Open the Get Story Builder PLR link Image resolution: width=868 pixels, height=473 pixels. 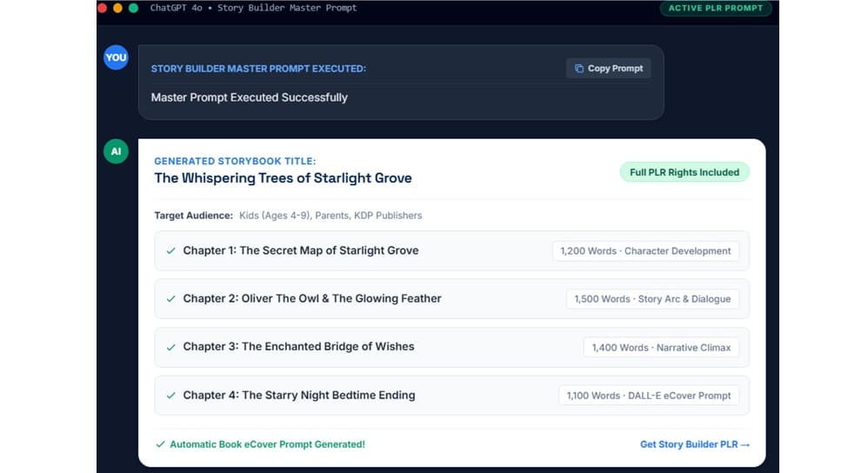click(695, 444)
